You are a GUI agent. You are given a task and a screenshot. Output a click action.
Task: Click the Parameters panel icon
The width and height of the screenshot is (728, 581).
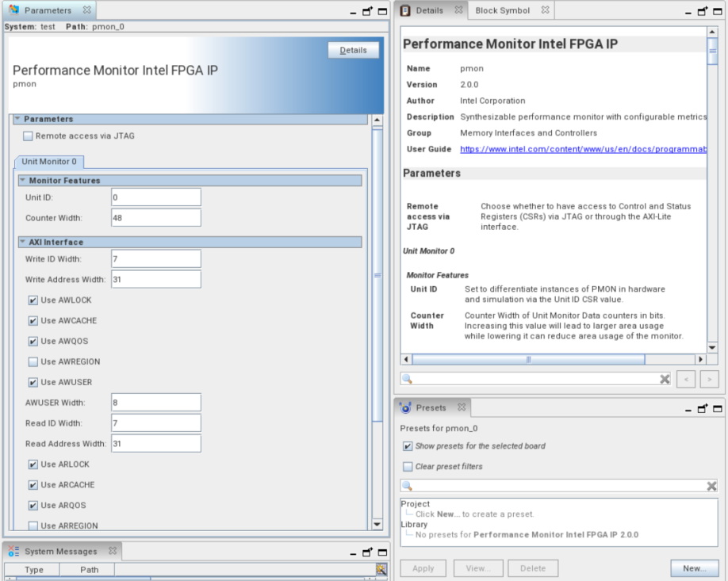tap(14, 10)
